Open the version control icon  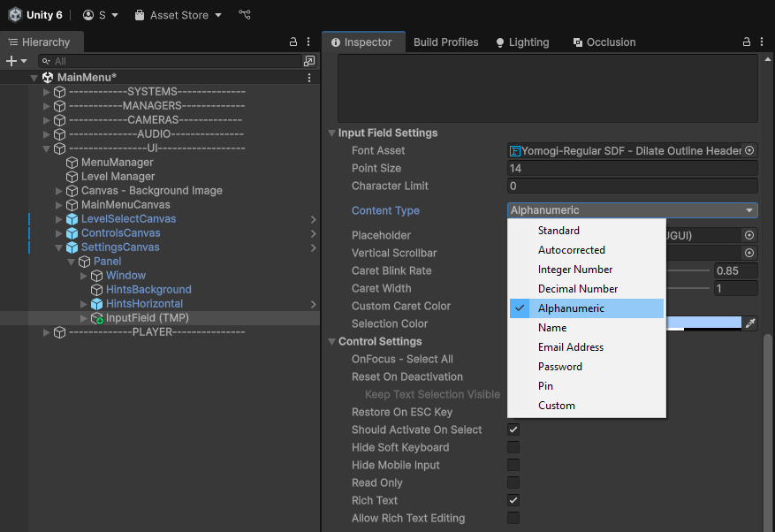245,15
